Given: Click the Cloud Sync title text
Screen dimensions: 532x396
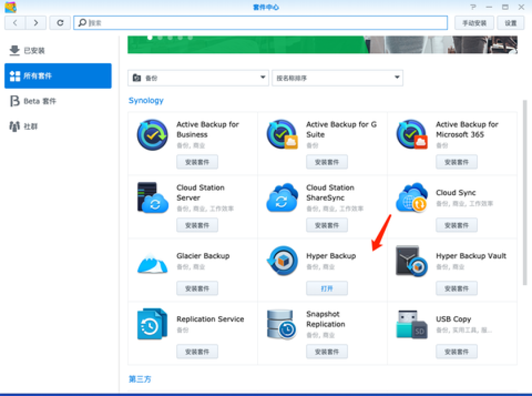Looking at the screenshot, I should [456, 192].
